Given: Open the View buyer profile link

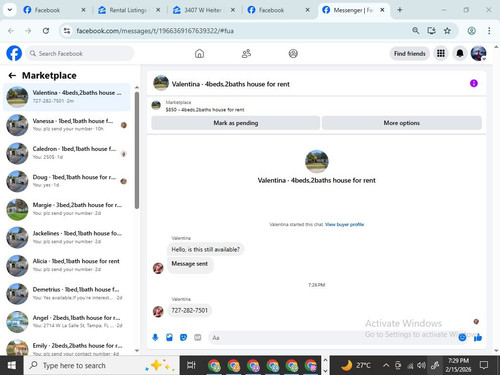Looking at the screenshot, I should click(344, 224).
